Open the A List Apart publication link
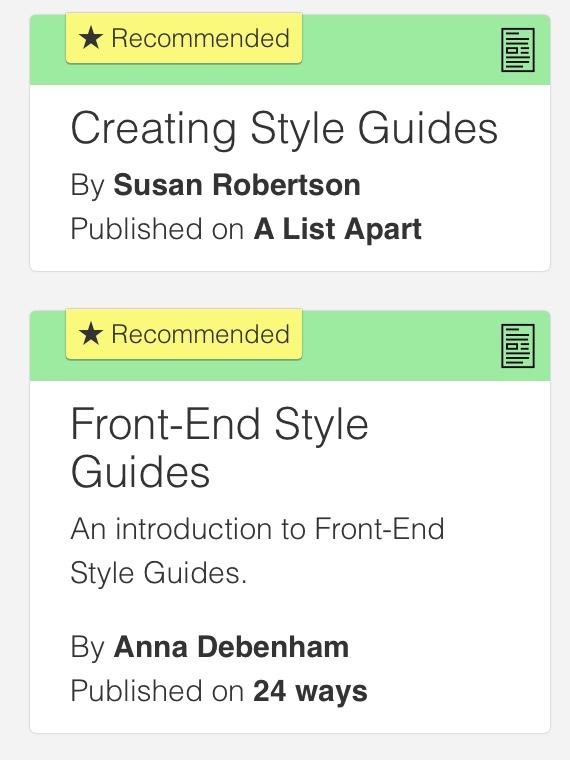The height and width of the screenshot is (760, 570). 338,229
